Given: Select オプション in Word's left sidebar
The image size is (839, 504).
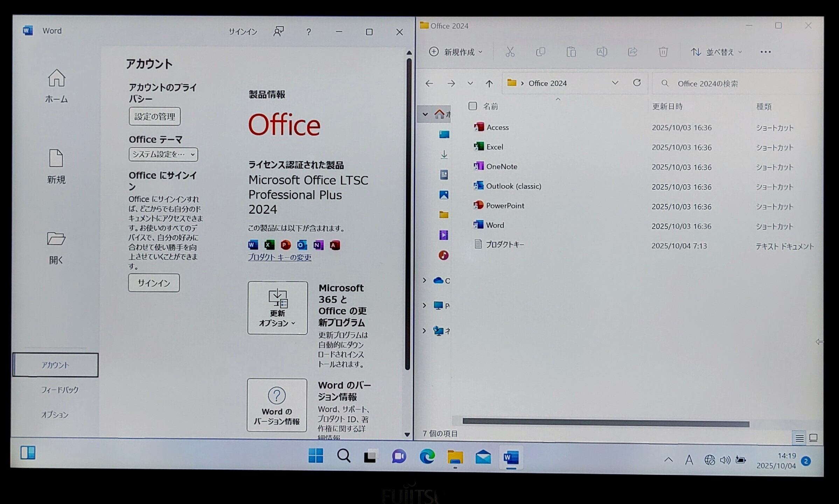Looking at the screenshot, I should 55,415.
